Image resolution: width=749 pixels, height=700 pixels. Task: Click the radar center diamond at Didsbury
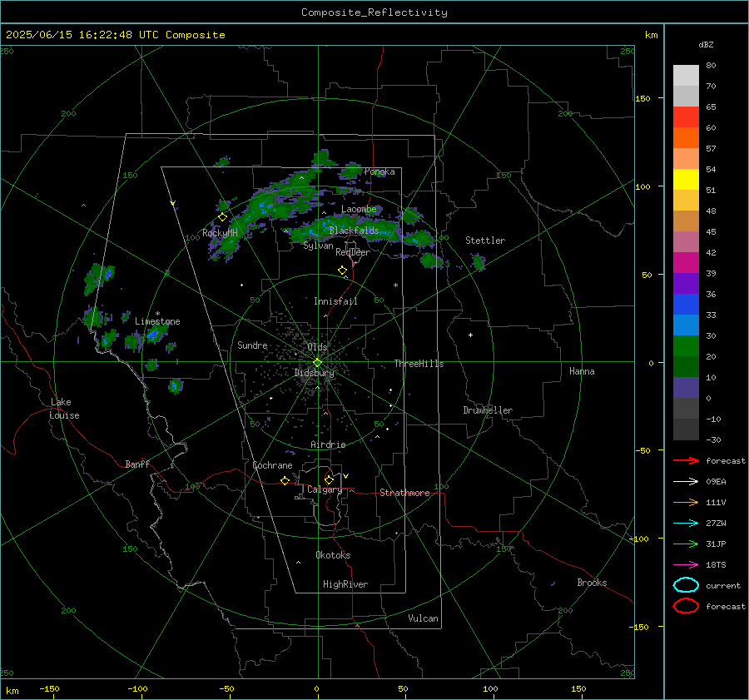(318, 363)
